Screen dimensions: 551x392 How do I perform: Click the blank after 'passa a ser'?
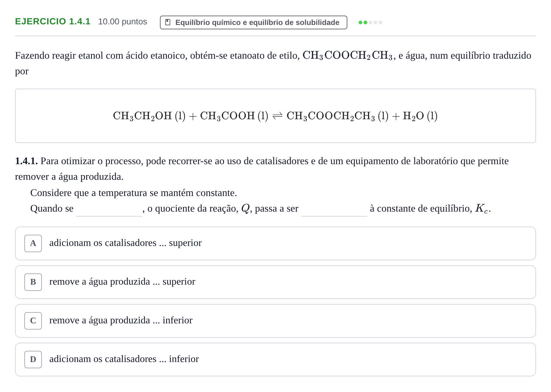click(334, 209)
